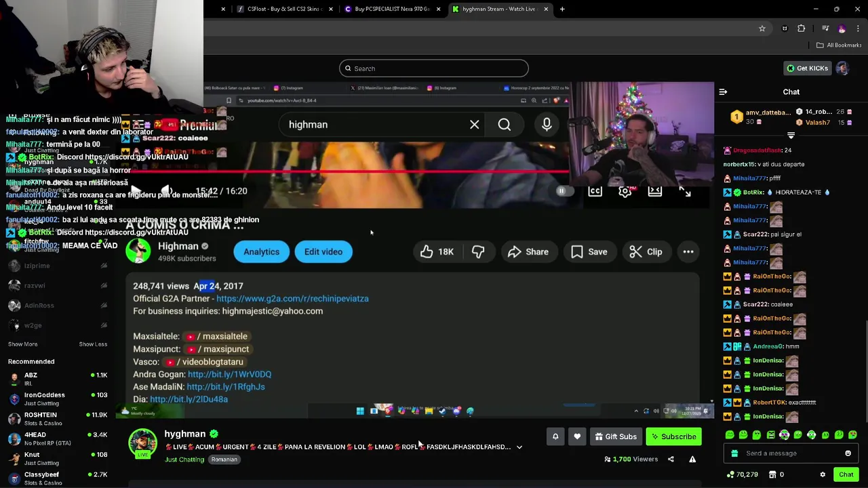Save the video with bookmark button
Viewport: 868px width, 488px height.
coord(589,251)
